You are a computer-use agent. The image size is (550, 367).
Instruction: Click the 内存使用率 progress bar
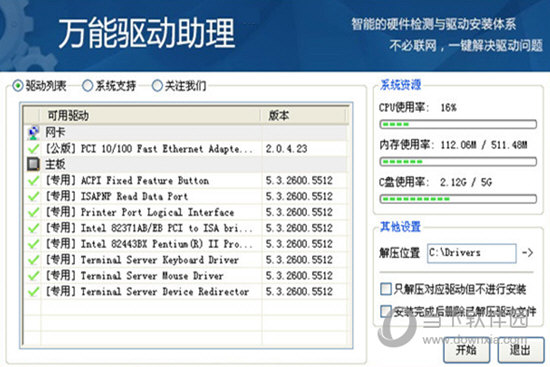tap(458, 161)
